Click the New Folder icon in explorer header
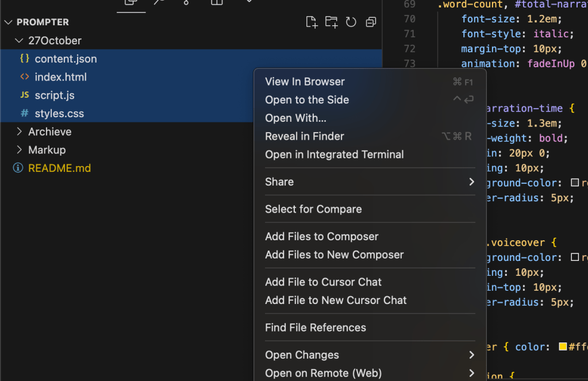The height and width of the screenshot is (381, 588). (331, 22)
